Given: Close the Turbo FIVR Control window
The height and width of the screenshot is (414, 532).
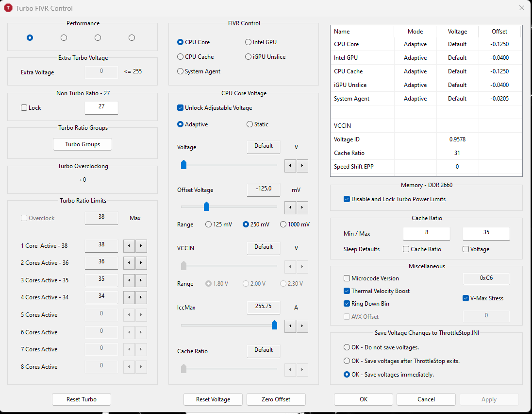Looking at the screenshot, I should coord(522,8).
